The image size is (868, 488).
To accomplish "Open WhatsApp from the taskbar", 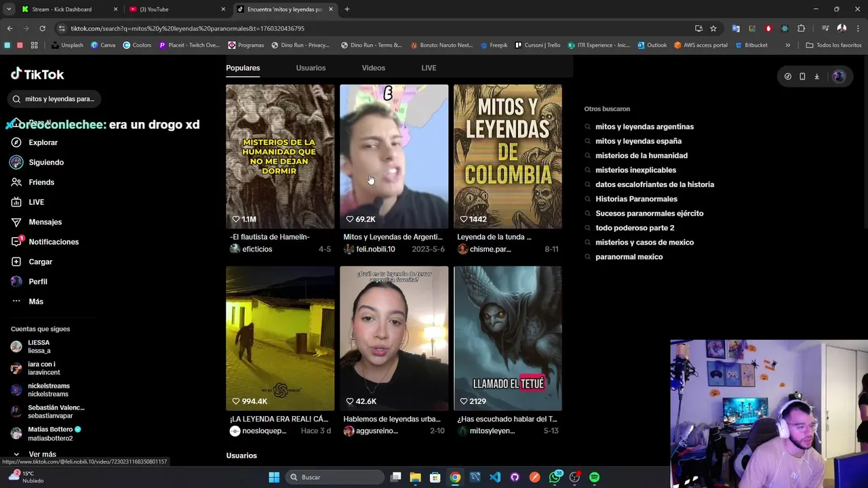I will [555, 477].
